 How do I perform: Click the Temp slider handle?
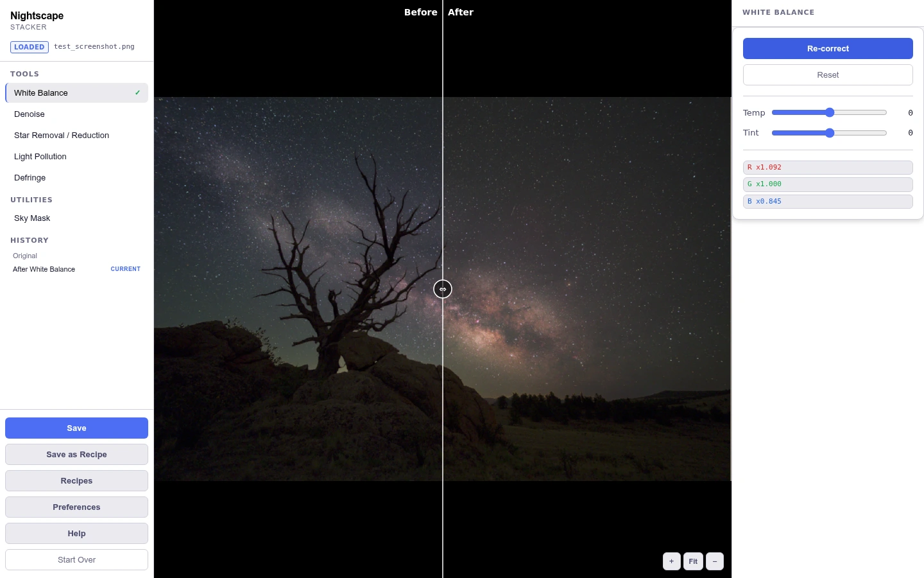pyautogui.click(x=830, y=112)
